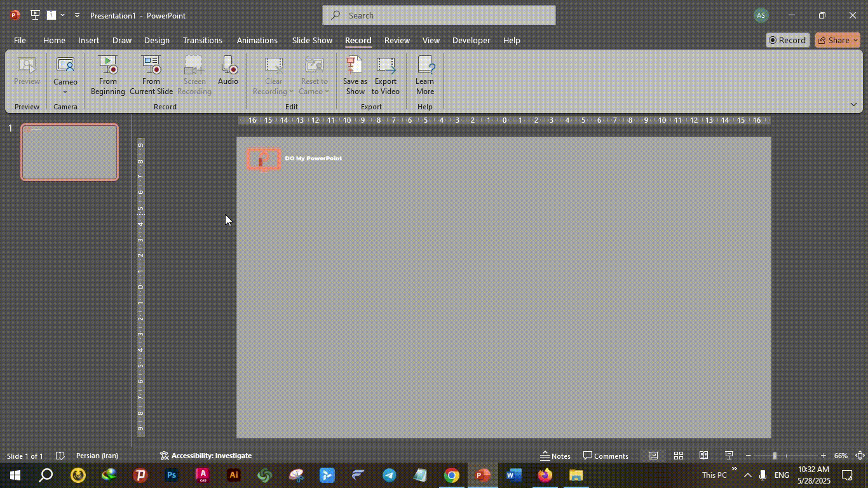The image size is (868, 488).
Task: Open the Audio recording tool
Action: pos(228,75)
